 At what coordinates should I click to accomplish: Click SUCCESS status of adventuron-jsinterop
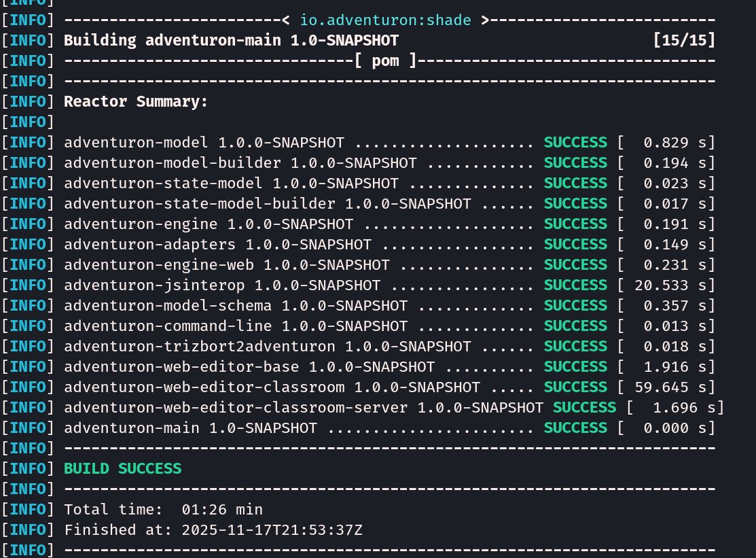pyautogui.click(x=575, y=285)
